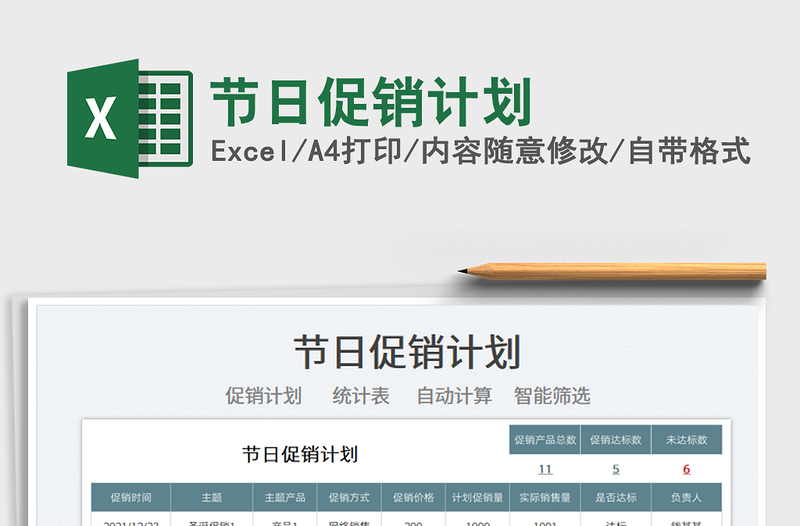Select the 负责人 column header
This screenshot has width=800, height=526.
click(x=687, y=497)
